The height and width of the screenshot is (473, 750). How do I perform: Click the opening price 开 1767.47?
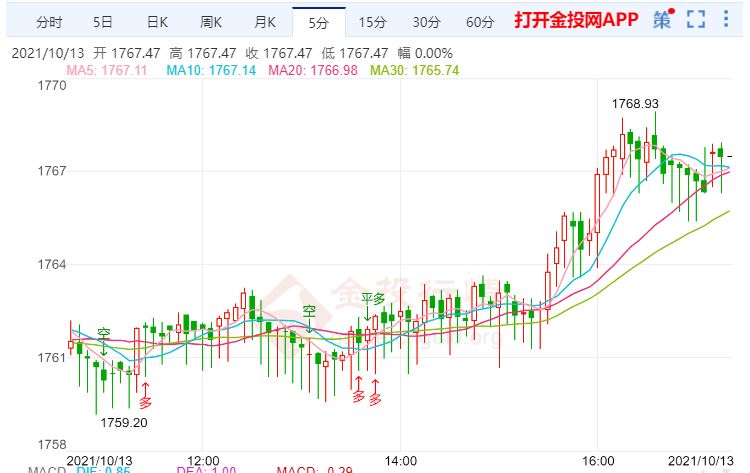click(126, 53)
